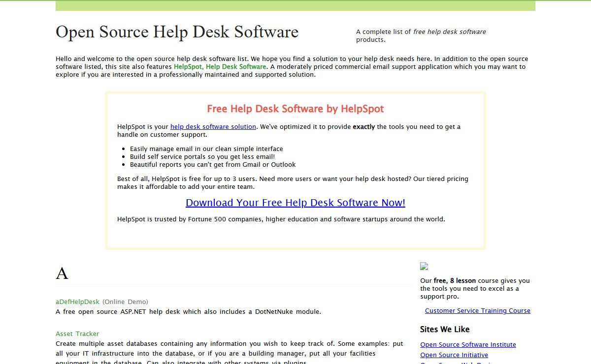Click the 'Beautiful reports' bullet item
Screen dimensions: 591x364
[213, 165]
